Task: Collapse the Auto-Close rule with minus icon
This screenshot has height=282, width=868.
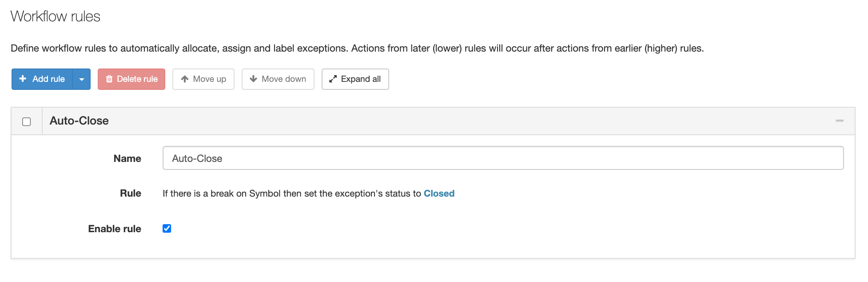Action: (840, 121)
